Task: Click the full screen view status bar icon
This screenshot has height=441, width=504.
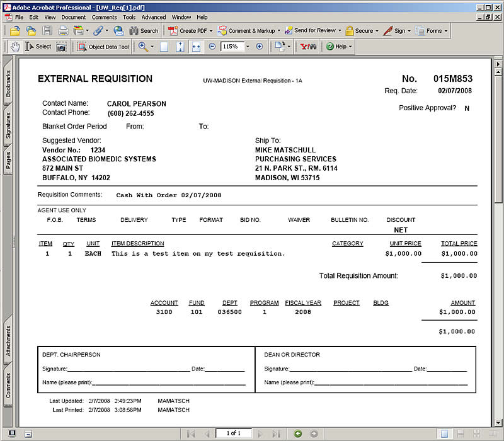Action: tap(12, 433)
